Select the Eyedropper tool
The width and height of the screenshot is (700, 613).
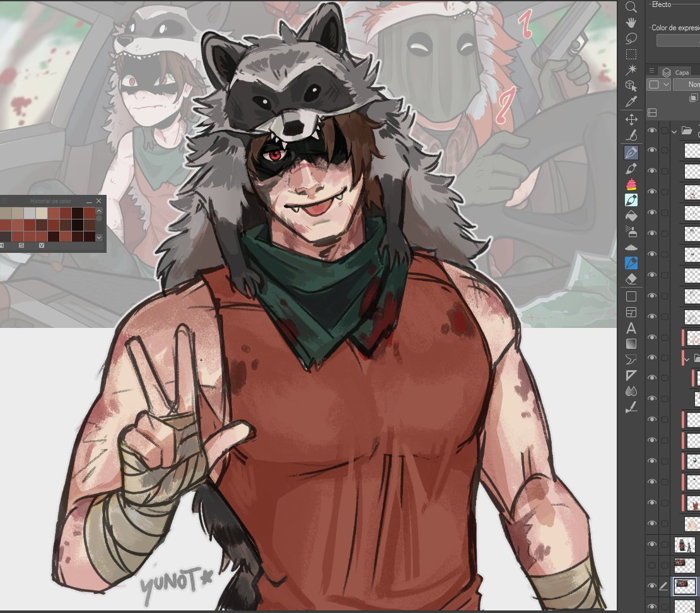tap(631, 102)
